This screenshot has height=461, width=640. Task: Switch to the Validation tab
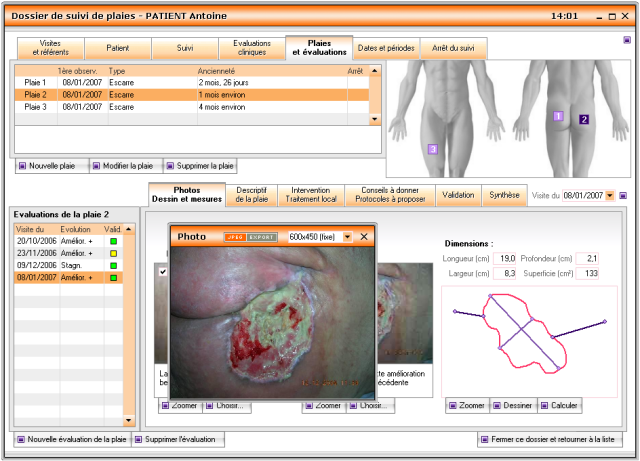tap(458, 195)
